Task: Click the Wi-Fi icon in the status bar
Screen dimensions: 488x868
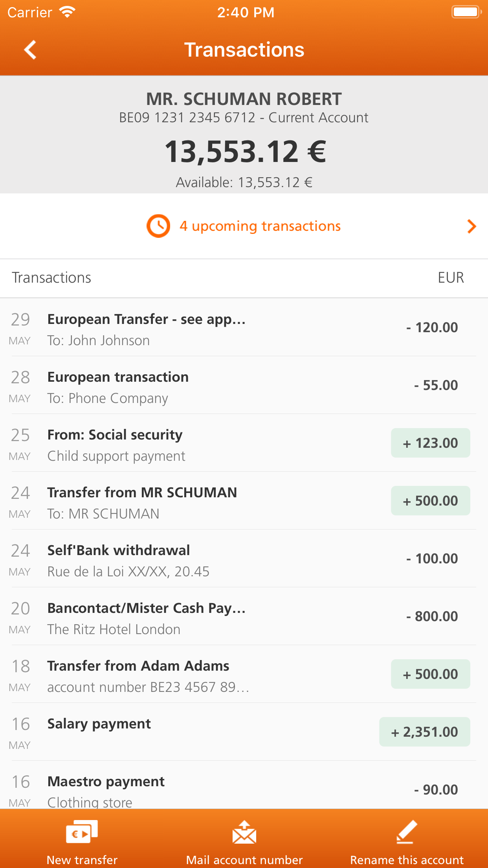Action: pos(68,11)
